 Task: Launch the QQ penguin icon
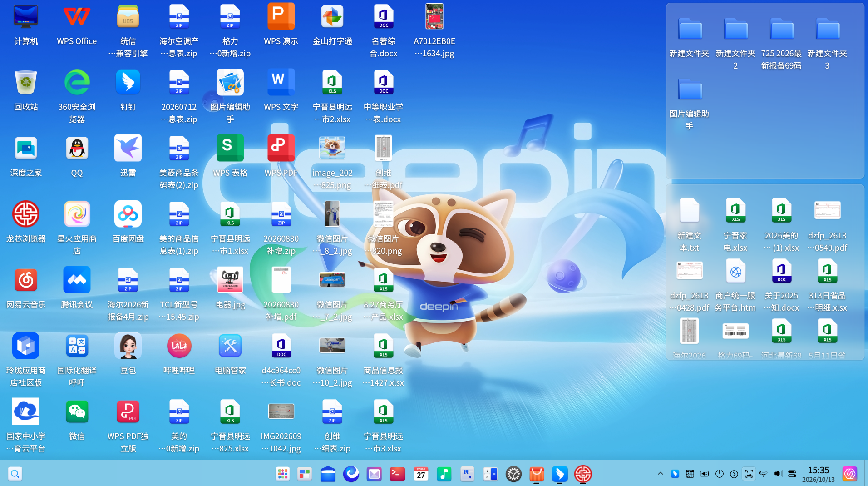[x=77, y=149]
